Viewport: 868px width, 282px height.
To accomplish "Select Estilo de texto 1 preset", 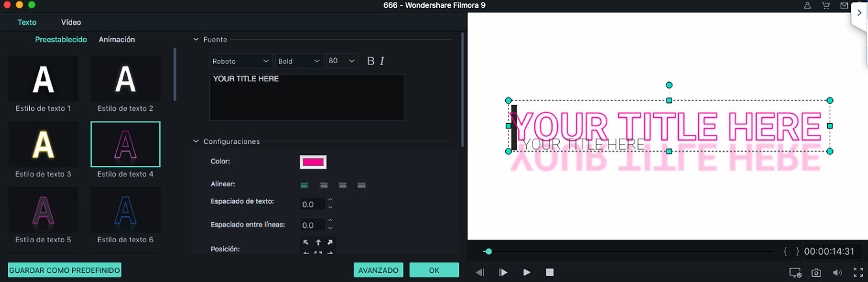I will click(x=43, y=85).
